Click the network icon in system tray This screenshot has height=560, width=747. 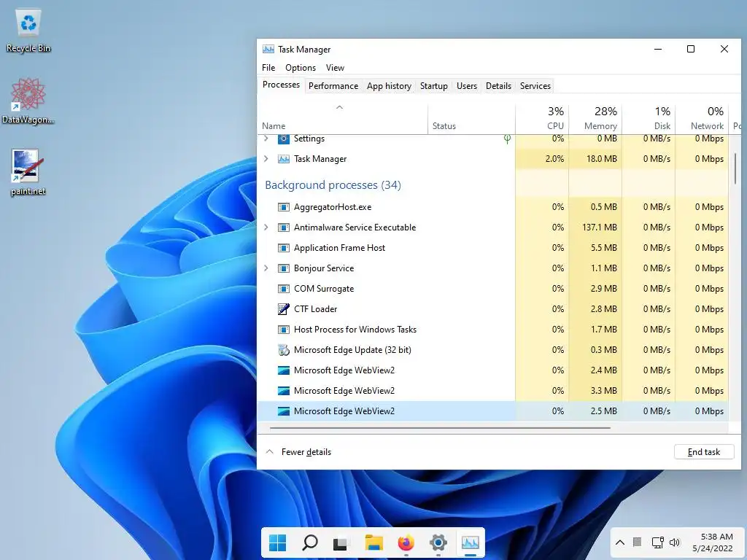tap(658, 542)
